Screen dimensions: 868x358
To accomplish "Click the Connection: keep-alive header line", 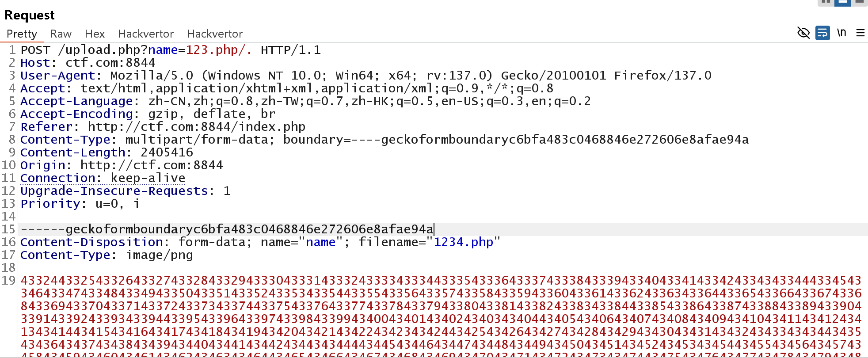I will point(103,178).
